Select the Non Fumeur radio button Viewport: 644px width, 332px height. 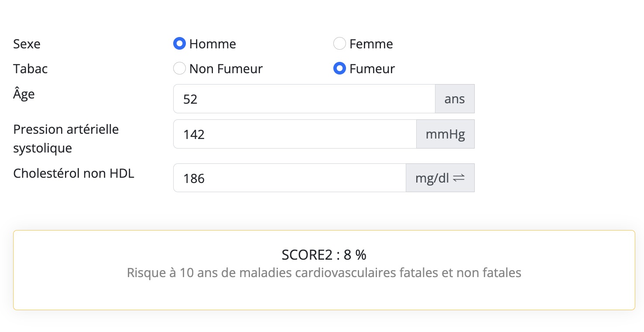coord(180,68)
